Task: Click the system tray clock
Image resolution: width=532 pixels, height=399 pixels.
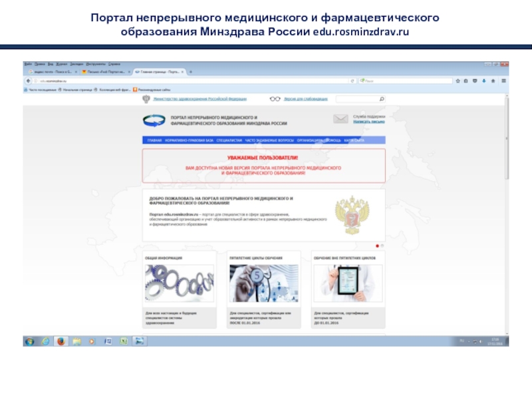Action: click(495, 341)
